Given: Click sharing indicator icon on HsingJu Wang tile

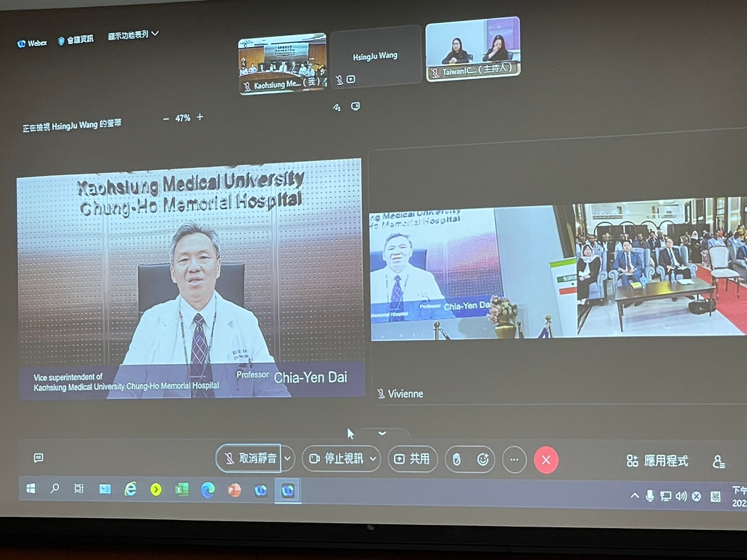Looking at the screenshot, I should pos(351,79).
